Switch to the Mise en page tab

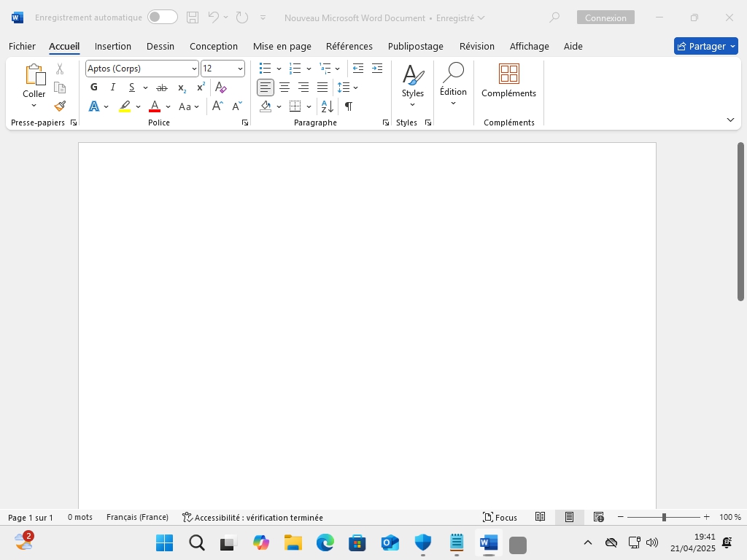point(282,46)
